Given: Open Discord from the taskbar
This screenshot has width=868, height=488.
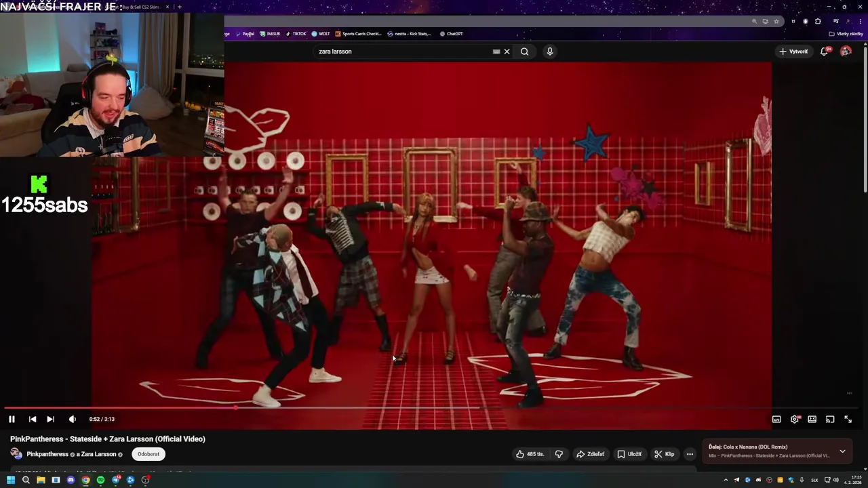Looking at the screenshot, I should 71,480.
